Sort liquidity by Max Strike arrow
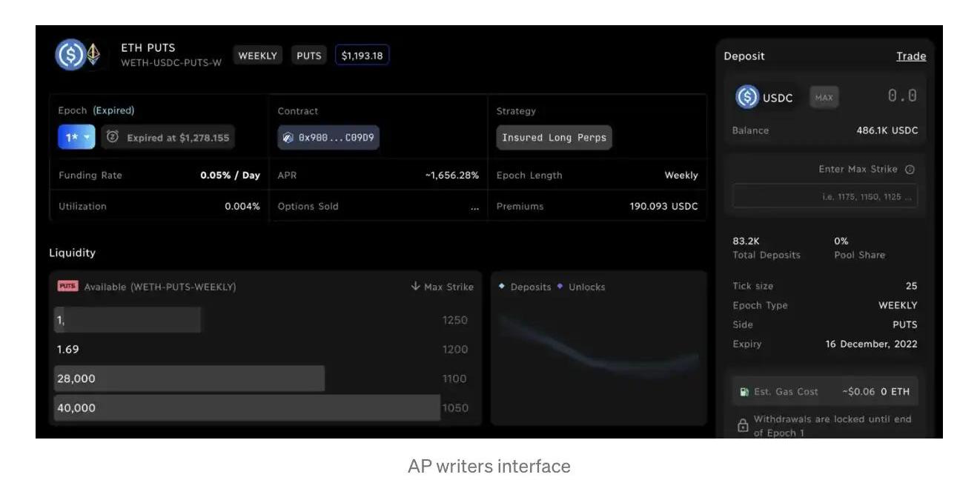Viewport: 980px width, 480px height. (x=415, y=287)
